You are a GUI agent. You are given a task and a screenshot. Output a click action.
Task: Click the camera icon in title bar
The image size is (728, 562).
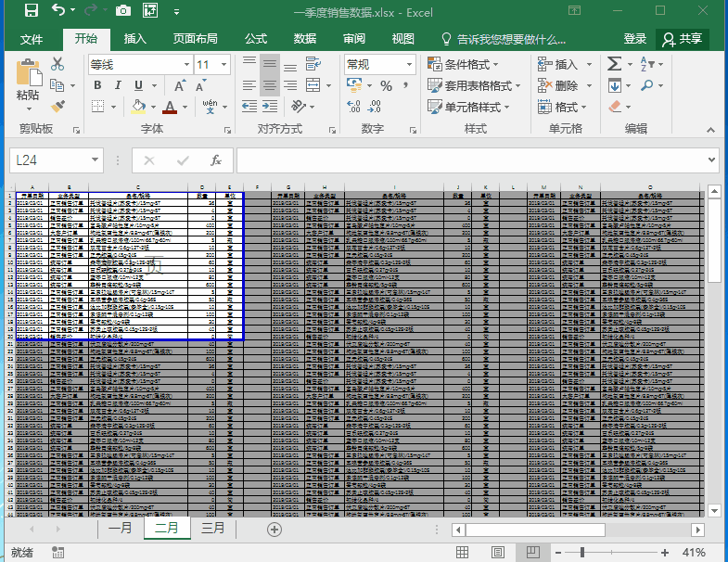coord(123,12)
